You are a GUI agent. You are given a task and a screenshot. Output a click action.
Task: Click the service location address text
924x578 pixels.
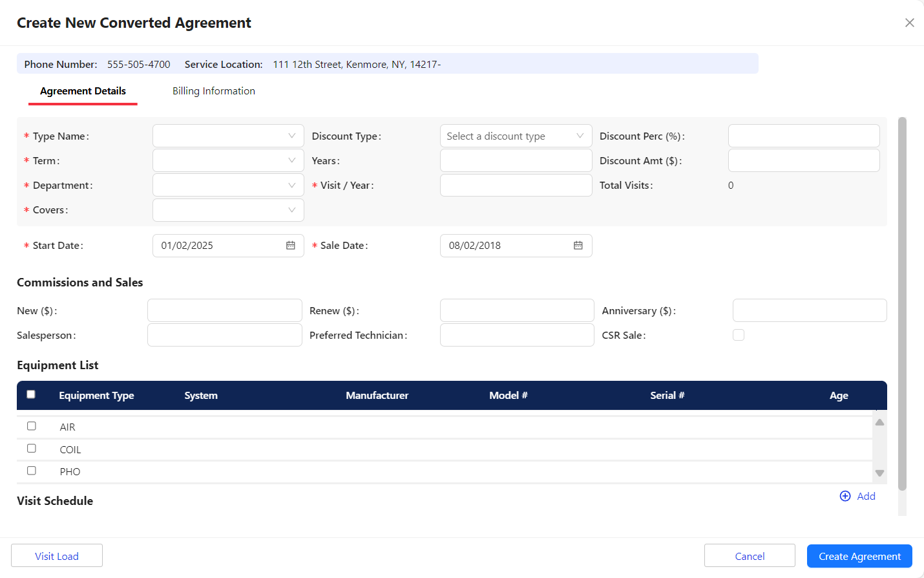pos(357,64)
